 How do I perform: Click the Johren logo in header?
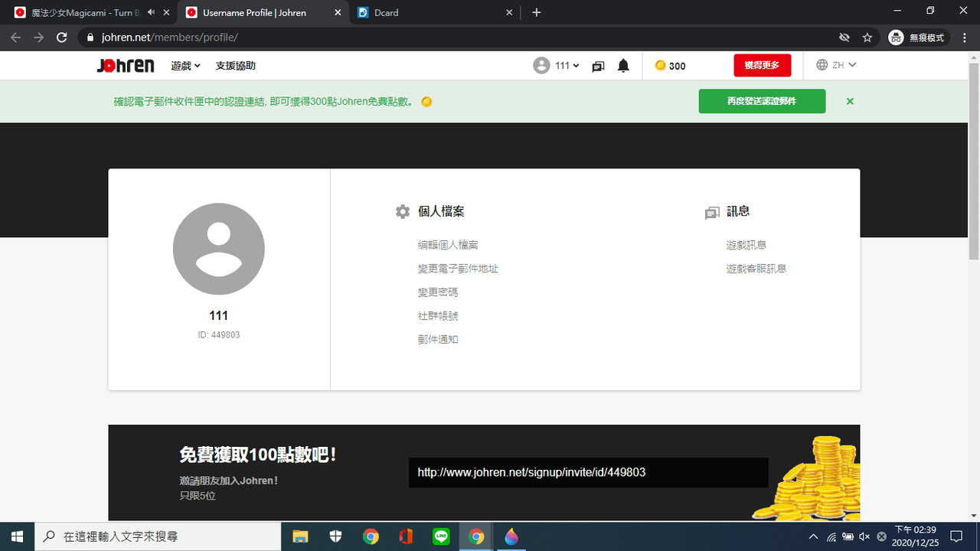click(x=126, y=66)
